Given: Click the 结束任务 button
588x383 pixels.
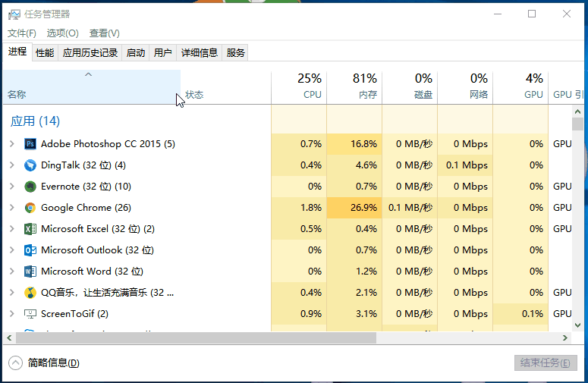Looking at the screenshot, I should (542, 363).
